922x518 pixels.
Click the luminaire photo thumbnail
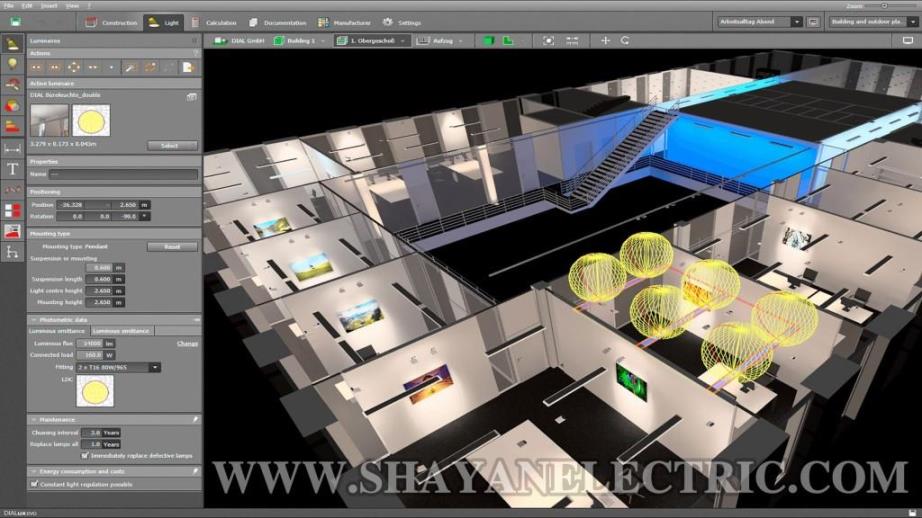[x=49, y=121]
